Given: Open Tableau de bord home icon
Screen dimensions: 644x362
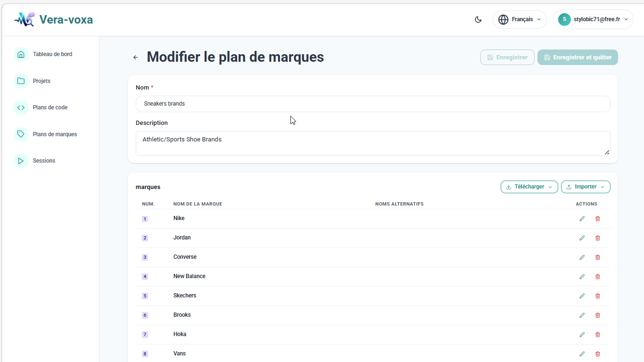Looking at the screenshot, I should point(21,54).
